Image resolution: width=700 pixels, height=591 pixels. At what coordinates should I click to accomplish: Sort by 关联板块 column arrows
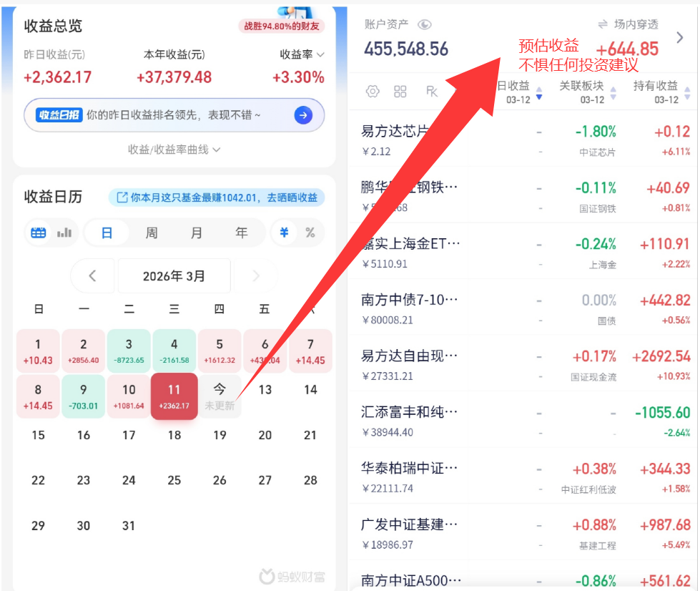613,93
